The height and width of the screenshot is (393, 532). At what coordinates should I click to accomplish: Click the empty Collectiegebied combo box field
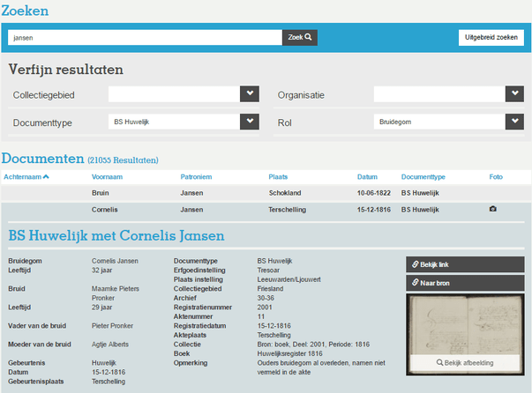pyautogui.click(x=175, y=94)
